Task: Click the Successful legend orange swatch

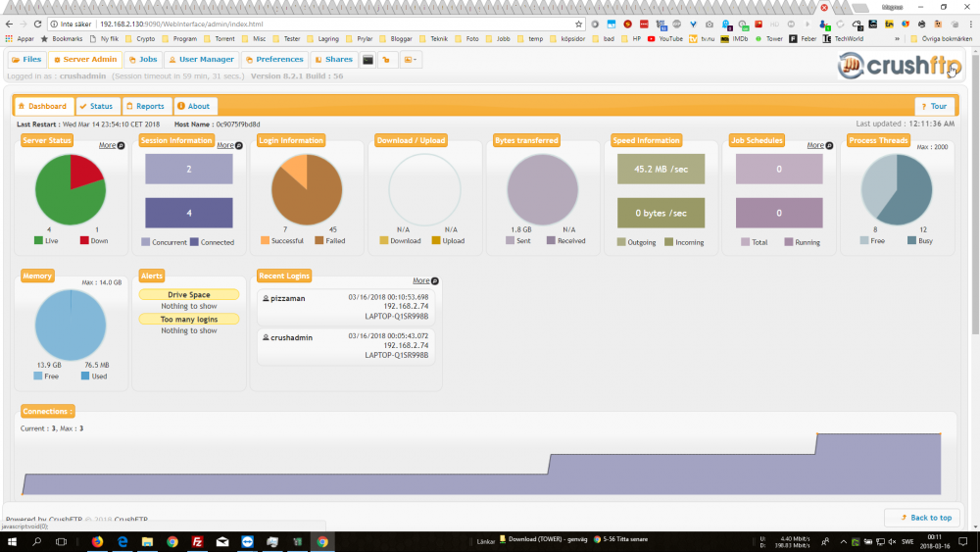Action: pyautogui.click(x=265, y=240)
